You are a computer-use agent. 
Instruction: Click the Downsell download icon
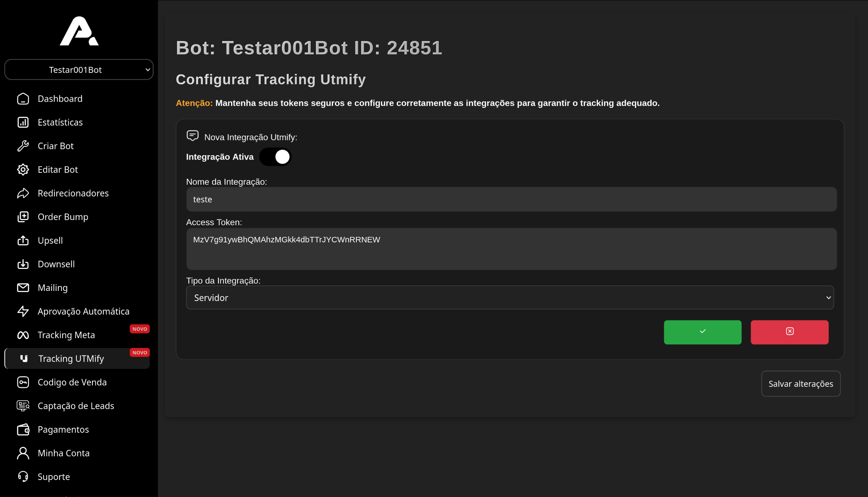coord(23,264)
